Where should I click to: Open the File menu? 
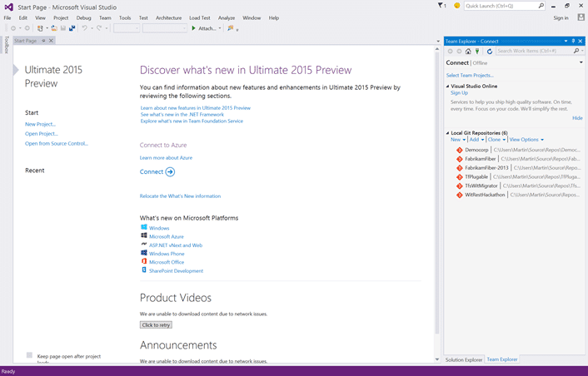point(7,17)
